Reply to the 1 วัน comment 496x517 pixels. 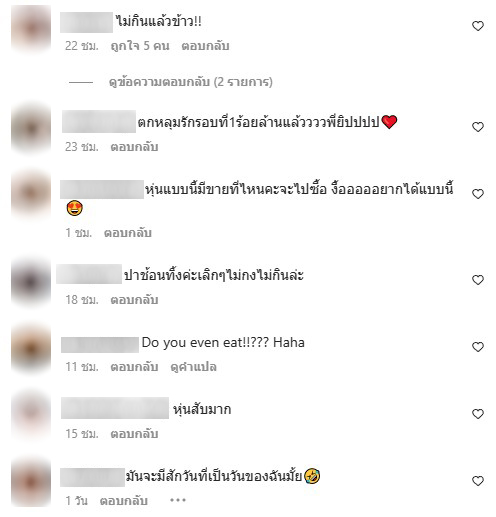[x=124, y=501]
